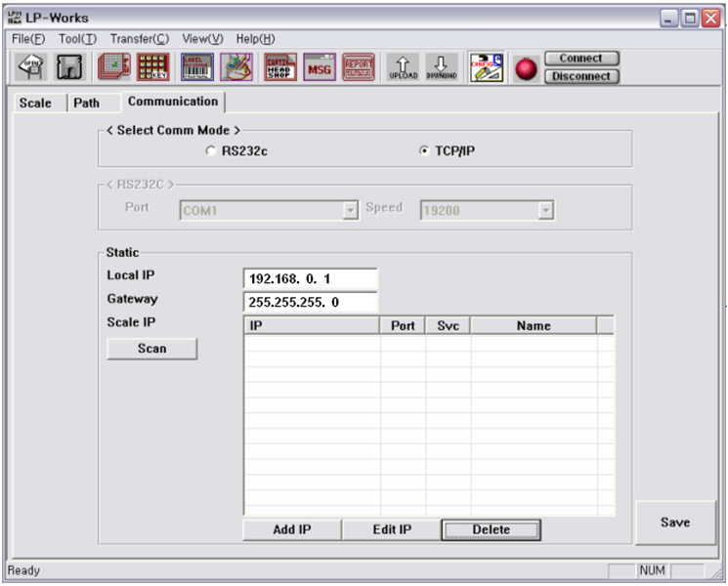Open the MSG message editor icon
This screenshot has height=586, width=728.
(320, 67)
